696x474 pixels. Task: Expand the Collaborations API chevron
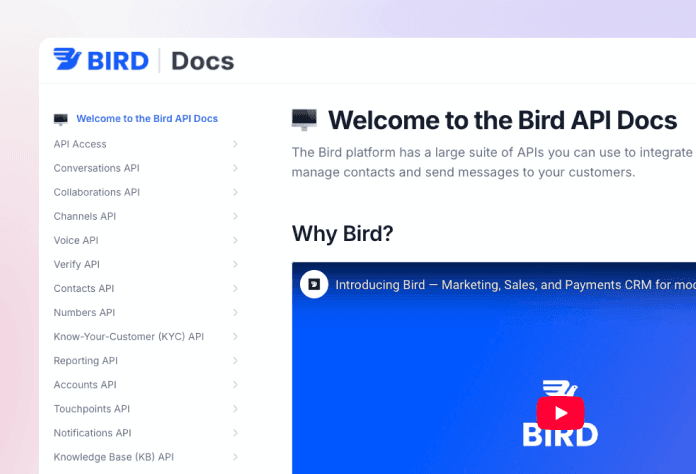click(x=235, y=192)
